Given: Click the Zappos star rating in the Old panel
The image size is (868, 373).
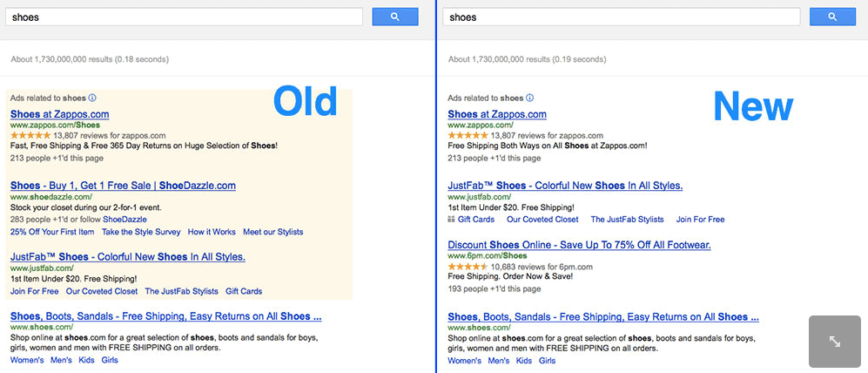Looking at the screenshot, I should click(30, 135).
